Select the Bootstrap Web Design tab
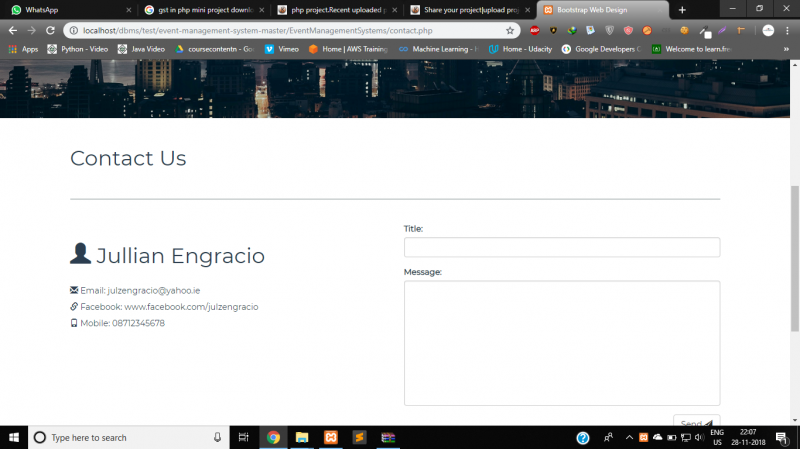Screen dimensions: 800x449 (602, 10)
